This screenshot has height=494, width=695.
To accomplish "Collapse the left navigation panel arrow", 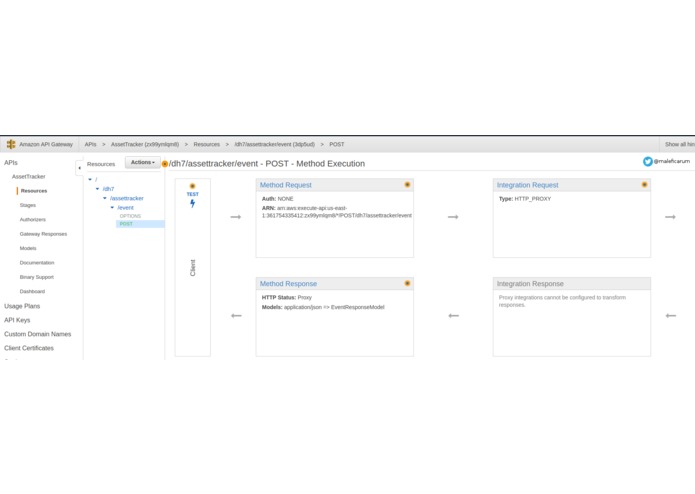I will click(79, 168).
